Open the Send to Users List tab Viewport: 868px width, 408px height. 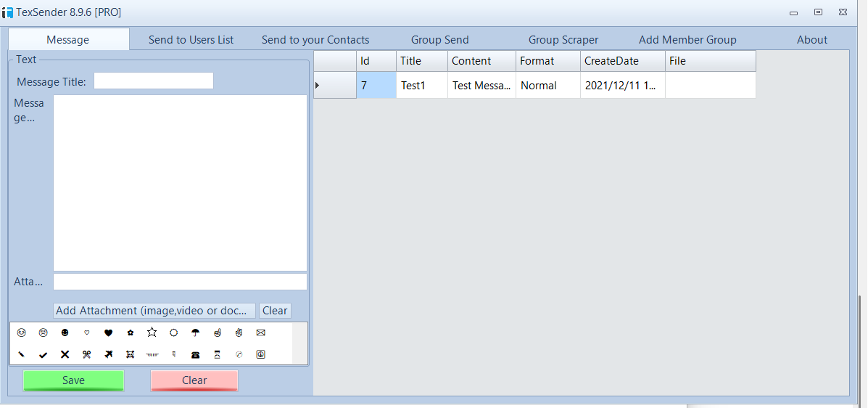pyautogui.click(x=191, y=40)
